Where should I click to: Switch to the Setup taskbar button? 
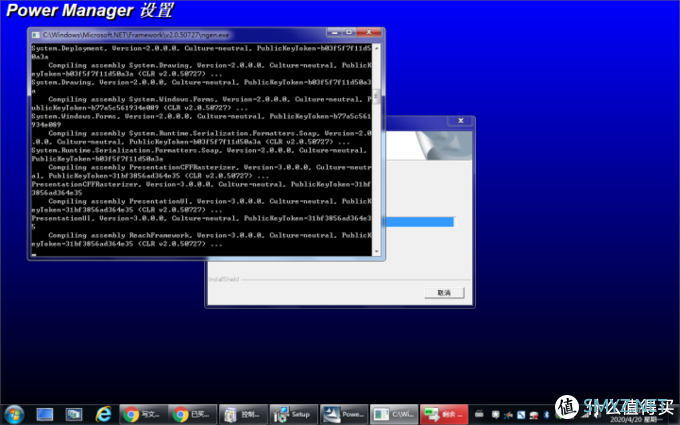[x=294, y=415]
